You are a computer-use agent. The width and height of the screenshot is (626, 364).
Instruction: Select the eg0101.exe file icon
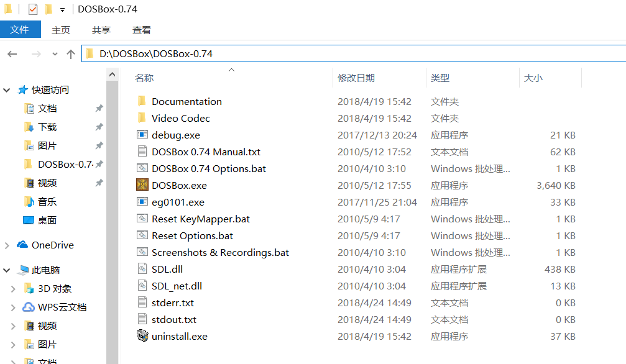click(142, 201)
